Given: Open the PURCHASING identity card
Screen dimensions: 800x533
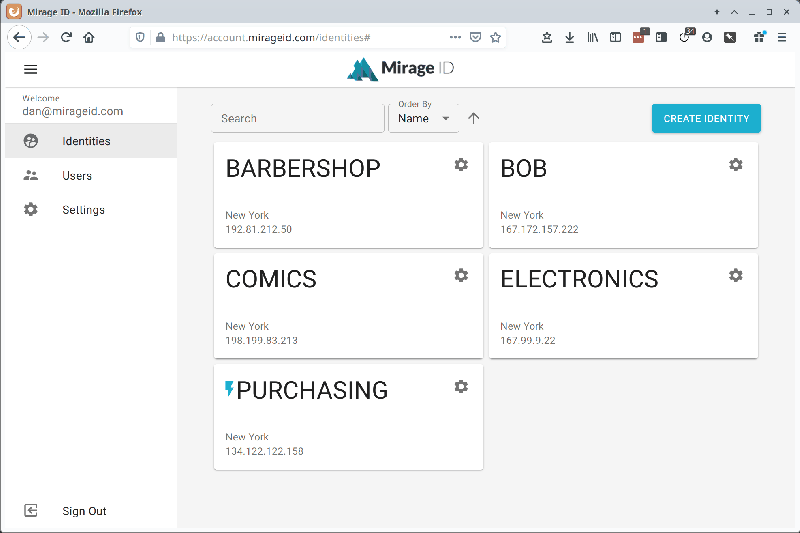Looking at the screenshot, I should tap(348, 417).
